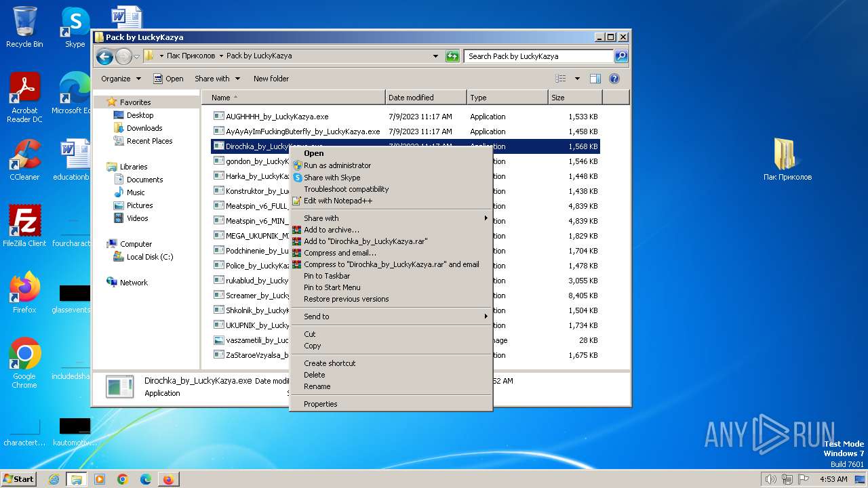The width and height of the screenshot is (868, 488).
Task: Sort by Size column header
Action: pyautogui.click(x=575, y=98)
